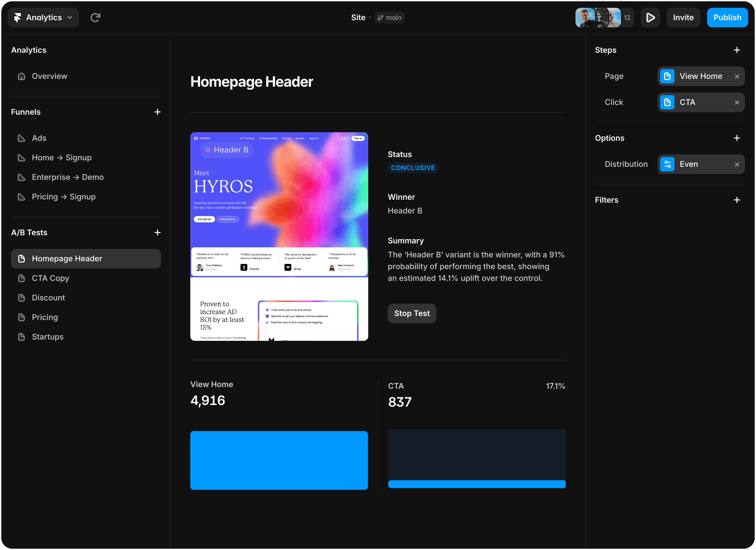Screen dimensions: 756x550
Task: Select the Homepage Header A/B test
Action: (x=86, y=259)
